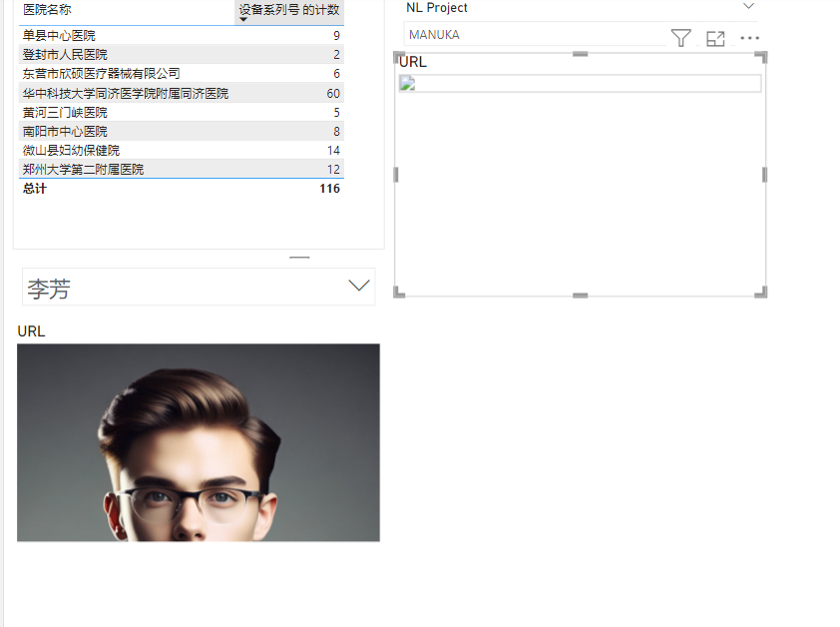Image resolution: width=840 pixels, height=627 pixels.
Task: Click the top-right corner resize handle of selected visual
Action: pos(761,57)
